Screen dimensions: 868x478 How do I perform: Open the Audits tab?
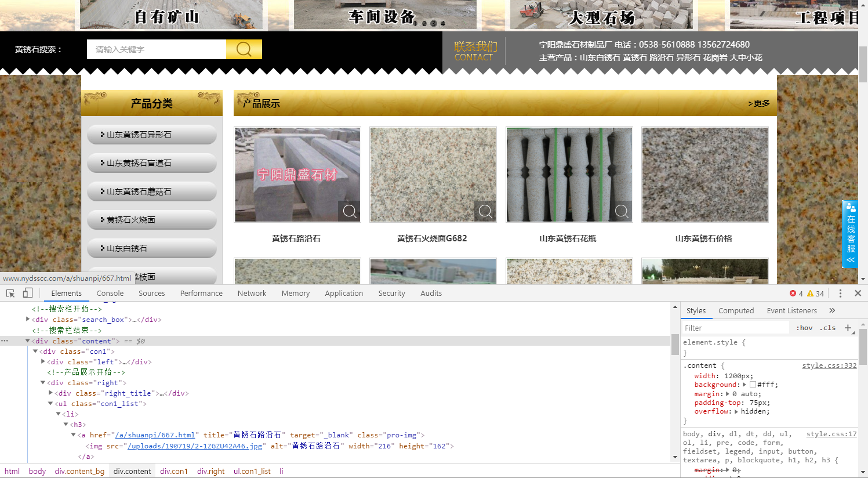pyautogui.click(x=431, y=294)
